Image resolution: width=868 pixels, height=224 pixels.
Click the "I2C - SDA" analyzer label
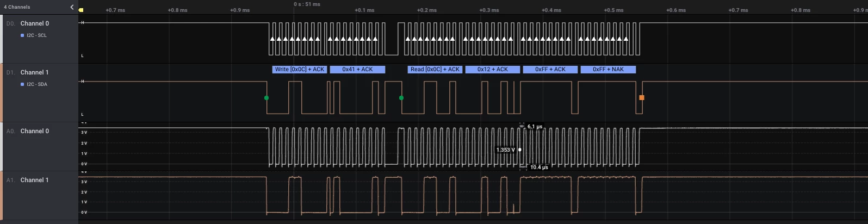pos(36,84)
